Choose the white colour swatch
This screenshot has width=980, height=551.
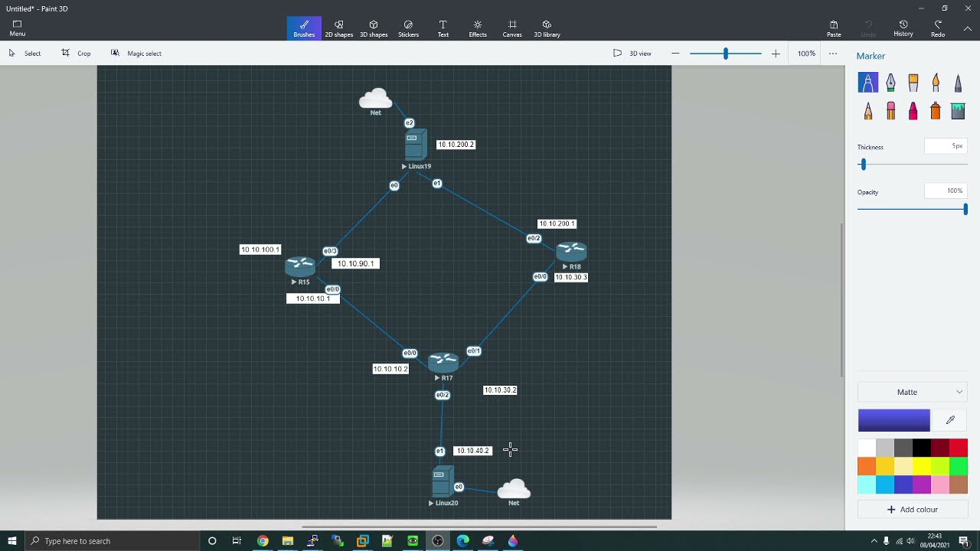point(867,448)
